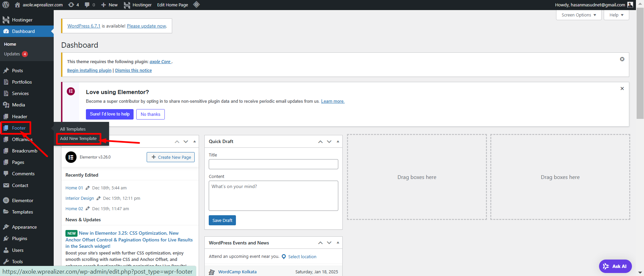Click the Plugins plug icon in sidebar
644x276 pixels.
tap(6, 238)
